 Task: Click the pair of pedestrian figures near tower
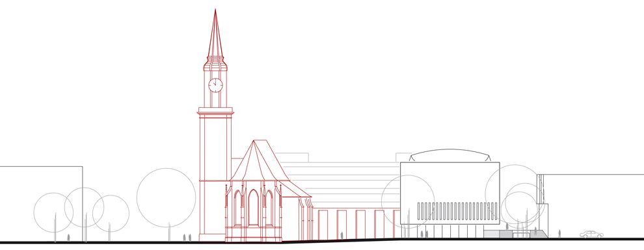(x=187, y=237)
